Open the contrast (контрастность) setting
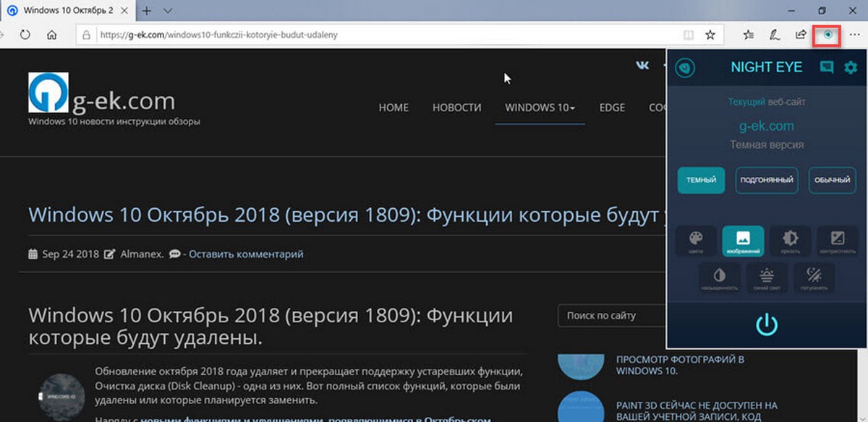This screenshot has height=422, width=868. [x=838, y=241]
